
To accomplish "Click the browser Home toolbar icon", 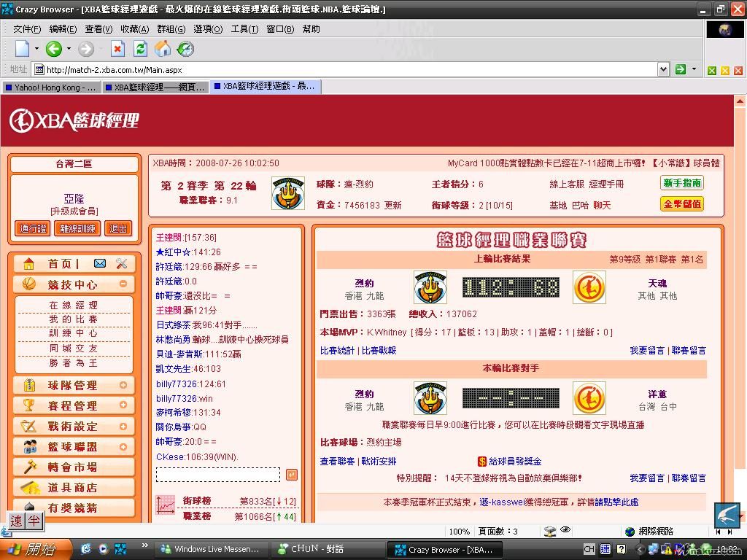I will pos(163,49).
